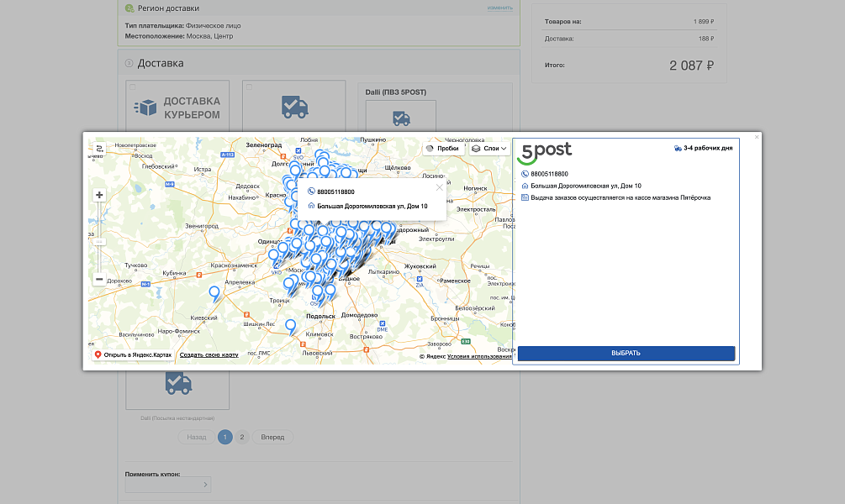The height and width of the screenshot is (504, 845).
Task: Click the phone icon in side panel
Action: [525, 174]
